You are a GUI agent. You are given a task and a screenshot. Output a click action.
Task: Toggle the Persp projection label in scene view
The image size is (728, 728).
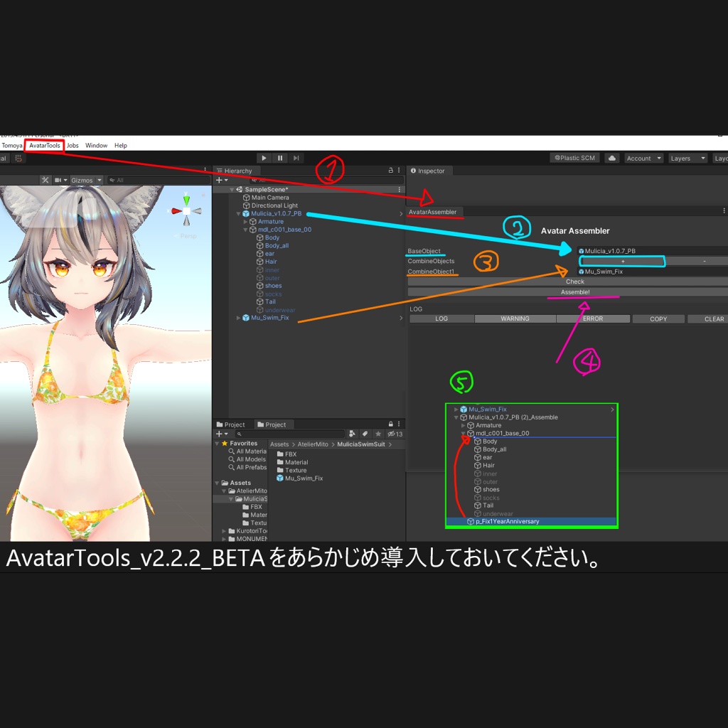188,236
